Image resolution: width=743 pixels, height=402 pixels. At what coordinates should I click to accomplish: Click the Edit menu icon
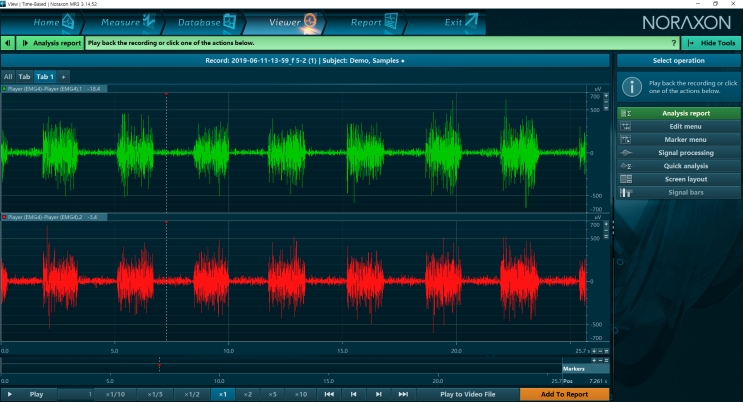(x=626, y=127)
